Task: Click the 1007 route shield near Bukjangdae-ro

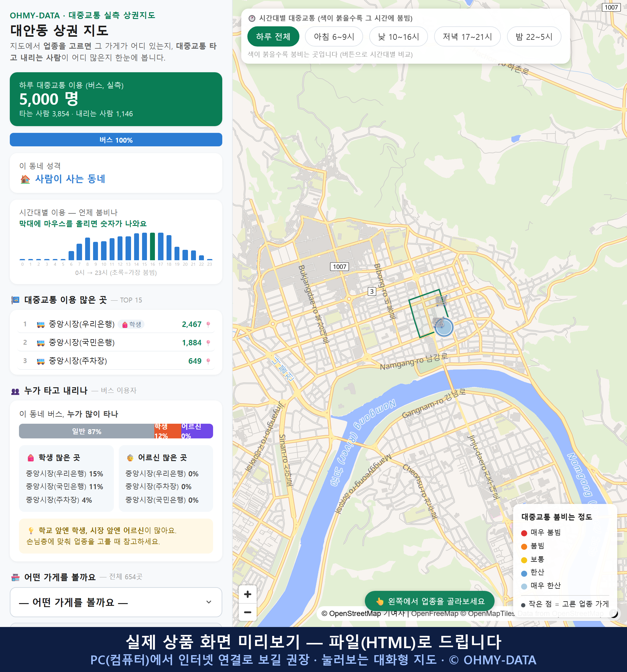Action: coord(339,267)
